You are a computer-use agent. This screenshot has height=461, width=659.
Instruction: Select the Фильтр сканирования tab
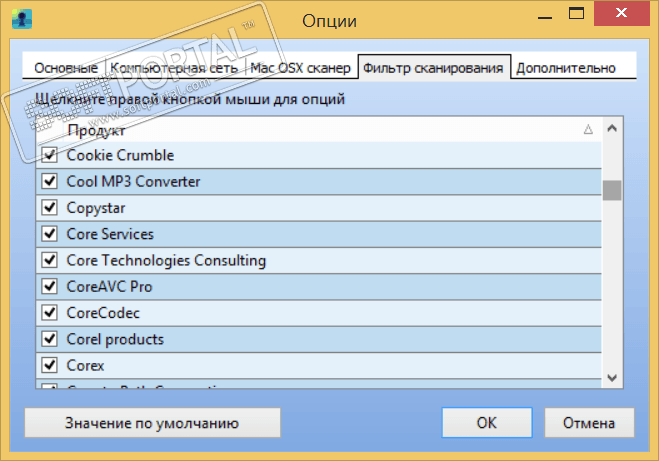point(433,68)
